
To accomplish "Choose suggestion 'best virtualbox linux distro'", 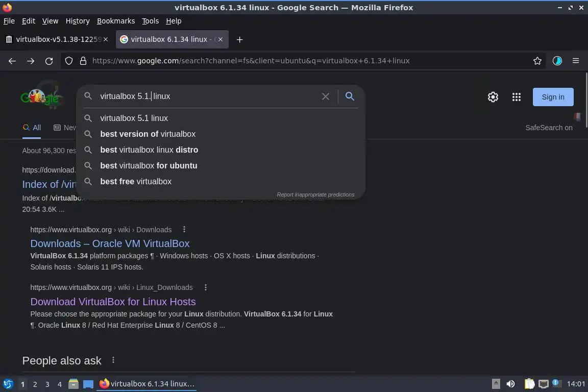I will (x=220, y=150).
